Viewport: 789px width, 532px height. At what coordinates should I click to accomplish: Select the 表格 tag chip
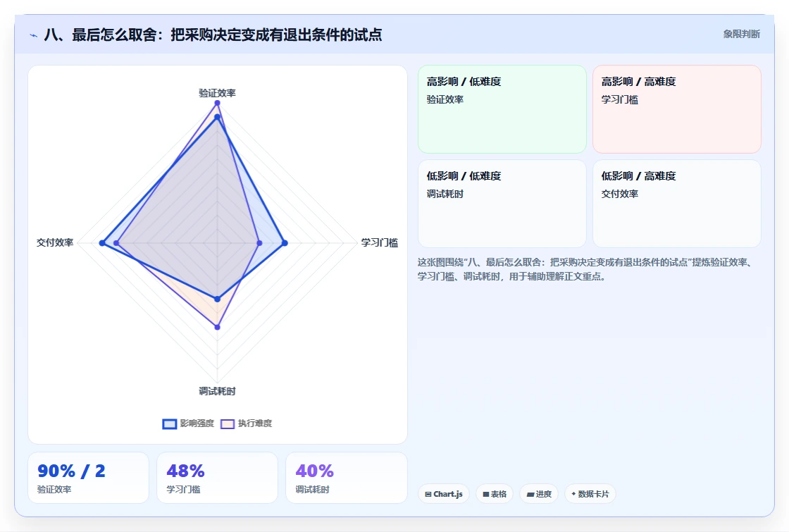[494, 494]
